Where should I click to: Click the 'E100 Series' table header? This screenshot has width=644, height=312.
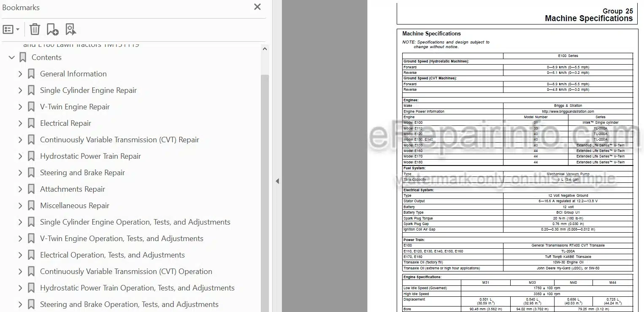pyautogui.click(x=568, y=56)
